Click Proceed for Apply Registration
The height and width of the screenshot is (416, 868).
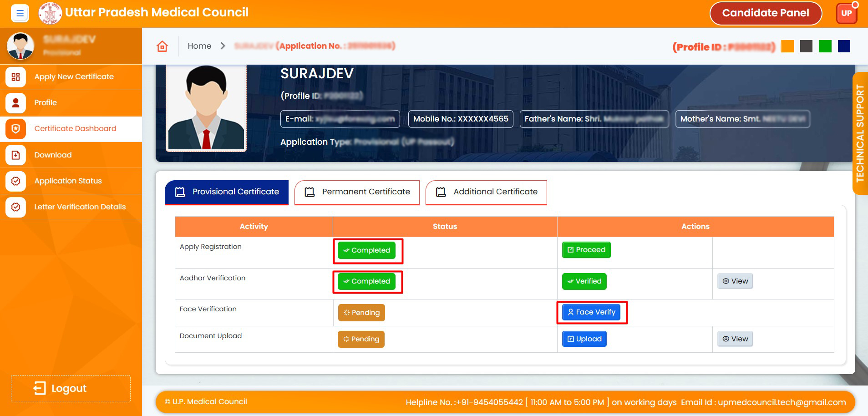pyautogui.click(x=586, y=250)
